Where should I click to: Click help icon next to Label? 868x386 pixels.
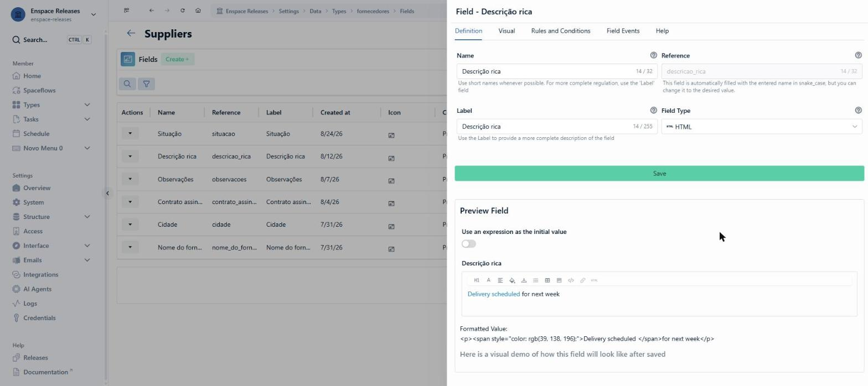[x=653, y=111]
